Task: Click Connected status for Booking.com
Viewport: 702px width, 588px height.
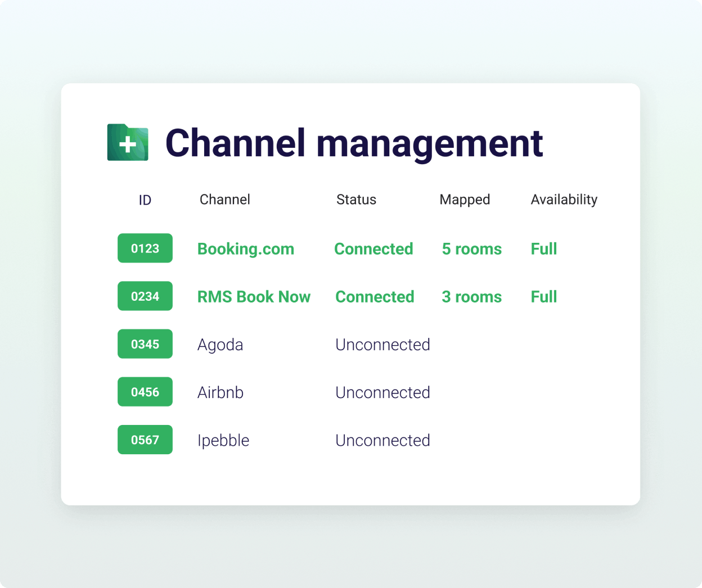Action: [x=373, y=249]
